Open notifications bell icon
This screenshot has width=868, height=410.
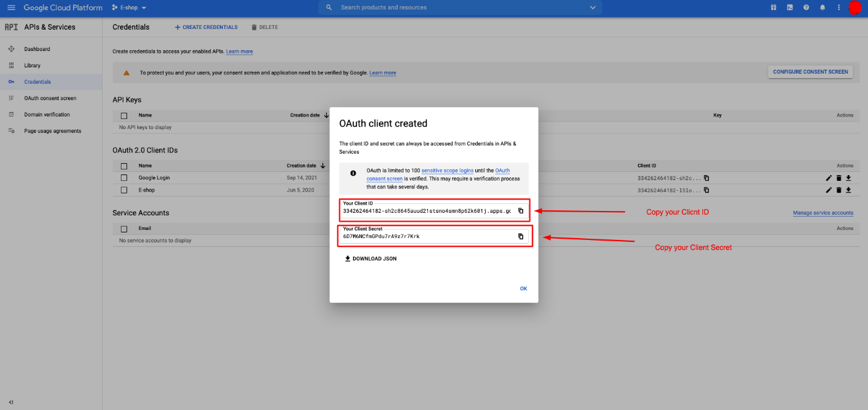(823, 8)
